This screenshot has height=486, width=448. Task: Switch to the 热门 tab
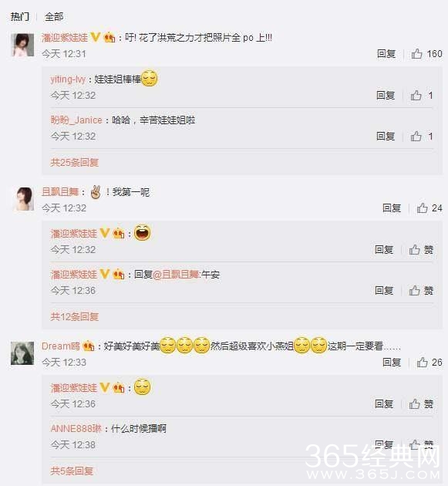click(x=20, y=16)
